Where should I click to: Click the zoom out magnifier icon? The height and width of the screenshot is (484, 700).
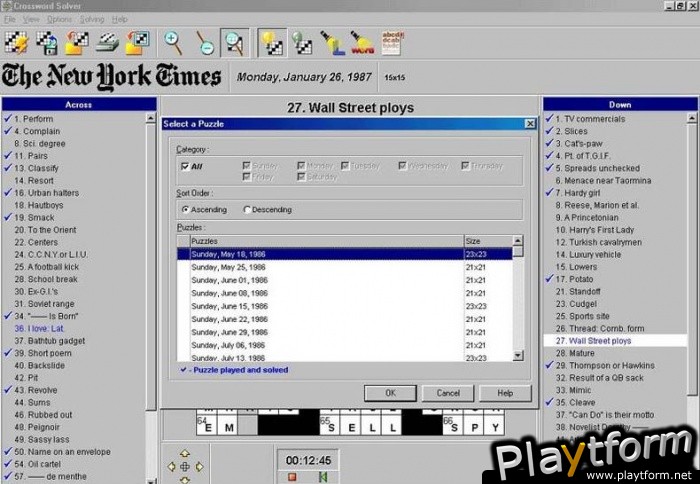(x=205, y=42)
